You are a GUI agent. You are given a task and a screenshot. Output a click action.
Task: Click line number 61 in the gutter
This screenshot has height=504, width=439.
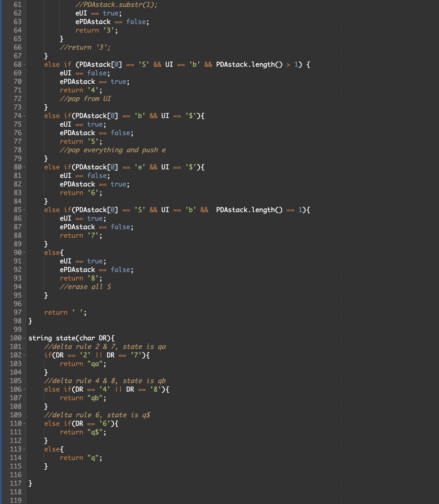click(x=18, y=4)
